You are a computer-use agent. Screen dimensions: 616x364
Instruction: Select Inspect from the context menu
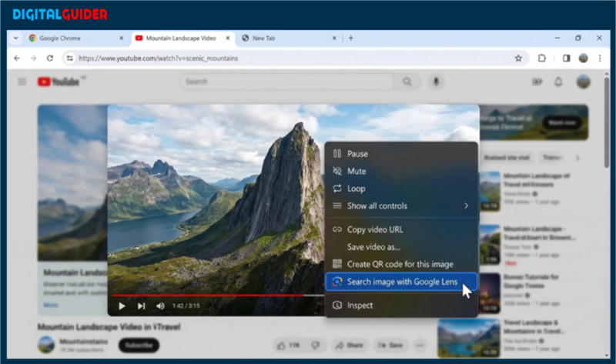tap(401, 305)
